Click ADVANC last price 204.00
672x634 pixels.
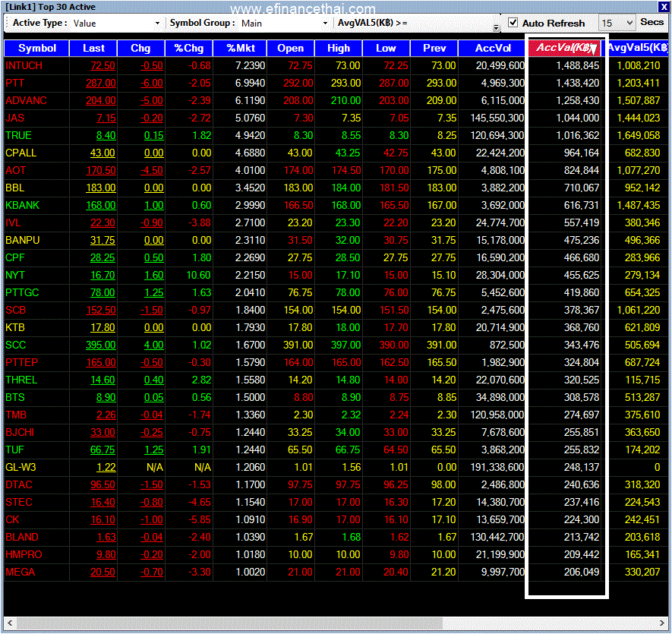(x=101, y=101)
